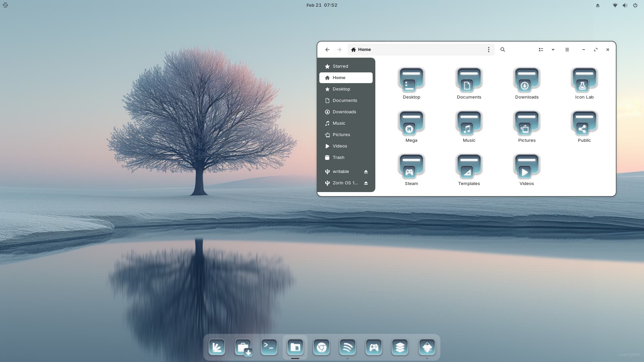Open the power menu in the top panel
The height and width of the screenshot is (362, 644).
[x=635, y=5]
